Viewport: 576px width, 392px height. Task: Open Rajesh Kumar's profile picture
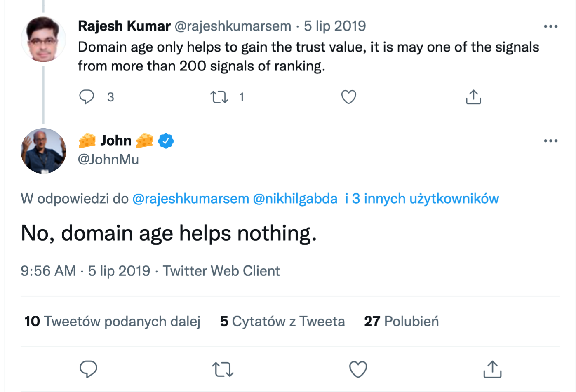pos(43,40)
